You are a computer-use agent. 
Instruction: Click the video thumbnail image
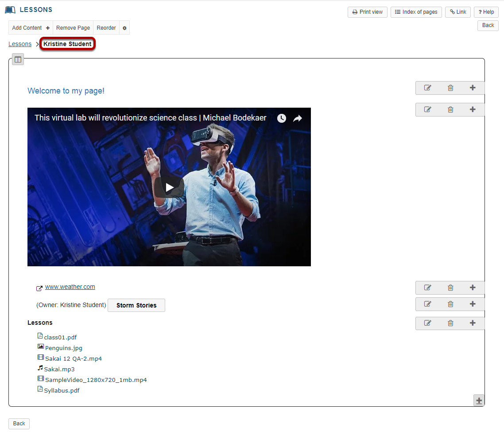pyautogui.click(x=169, y=187)
